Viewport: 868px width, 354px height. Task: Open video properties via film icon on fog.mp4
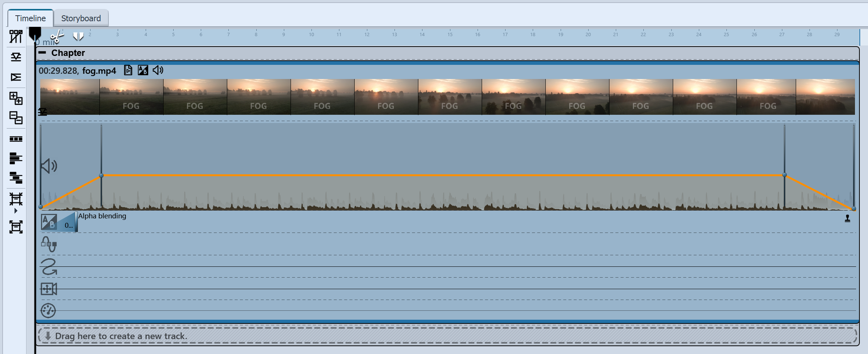click(x=128, y=70)
